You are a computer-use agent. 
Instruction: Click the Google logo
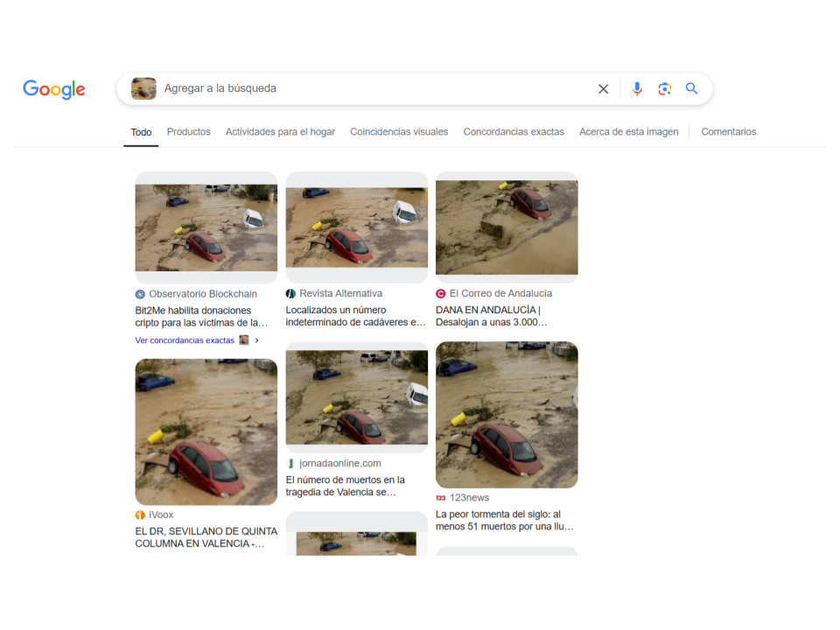(54, 89)
